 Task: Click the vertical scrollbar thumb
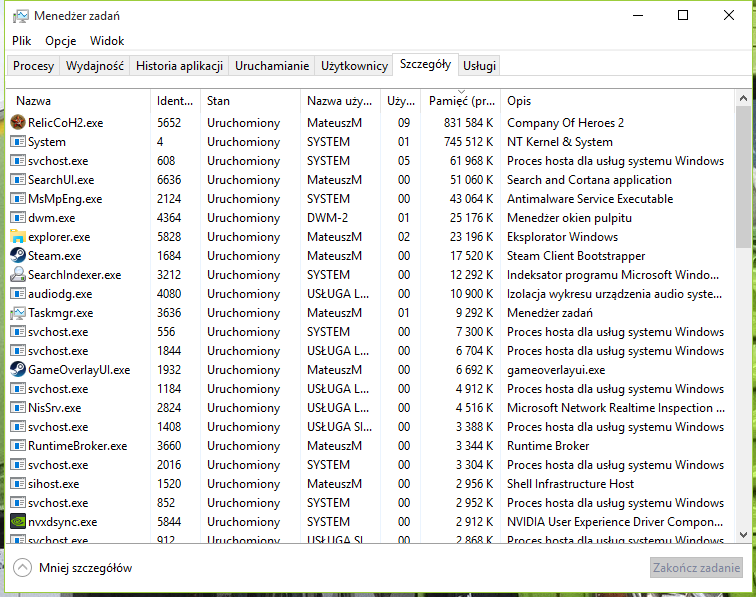(743, 177)
